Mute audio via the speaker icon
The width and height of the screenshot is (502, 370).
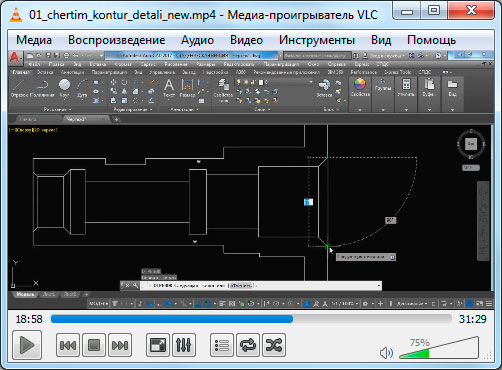coord(386,353)
